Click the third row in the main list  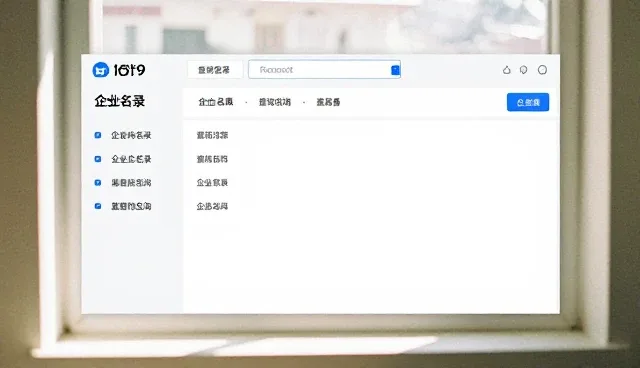click(x=212, y=182)
